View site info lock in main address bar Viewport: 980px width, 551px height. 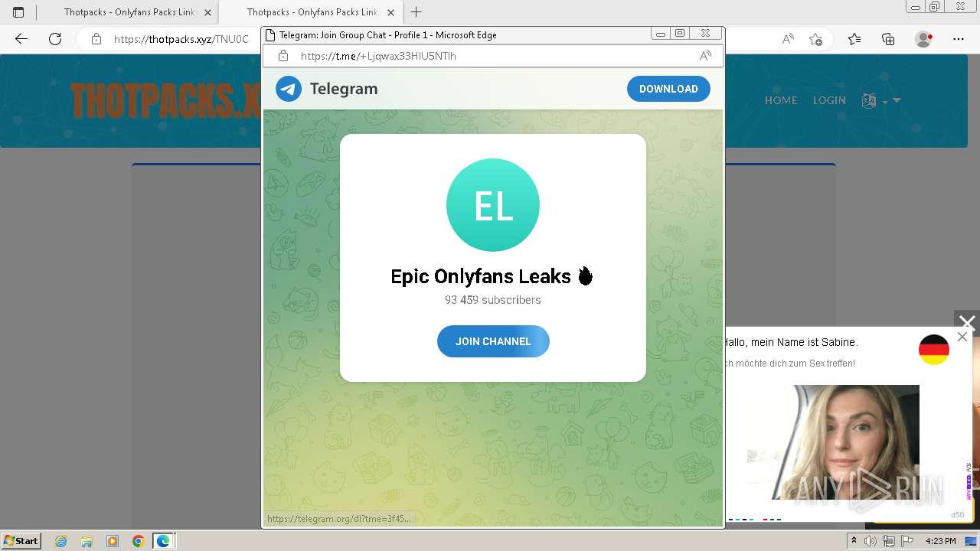pos(96,39)
